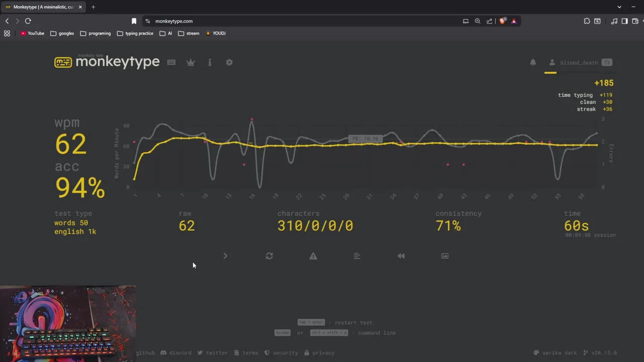Open monkeytype settings gear
The image size is (644, 362).
[229, 62]
